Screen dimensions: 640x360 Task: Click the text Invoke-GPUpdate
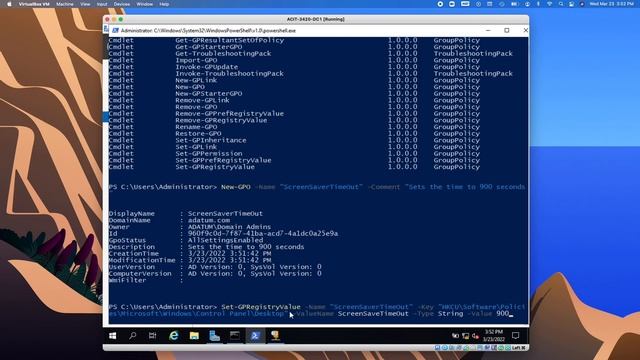[x=207, y=67]
